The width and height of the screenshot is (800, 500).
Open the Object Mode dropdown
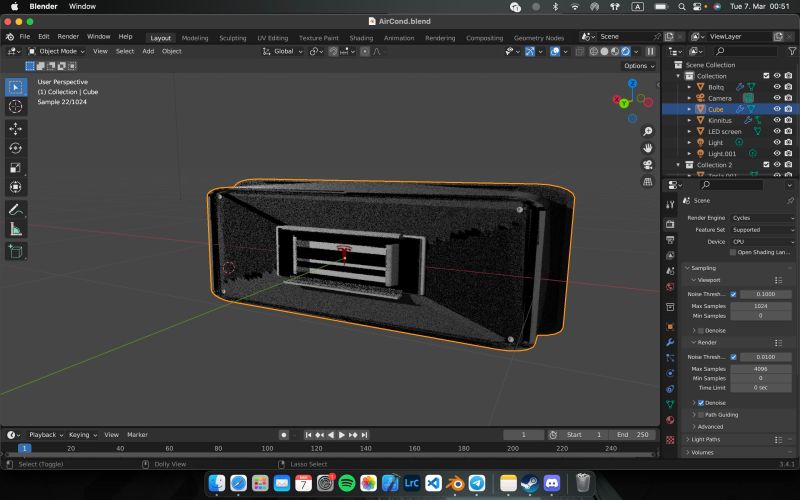click(57, 52)
